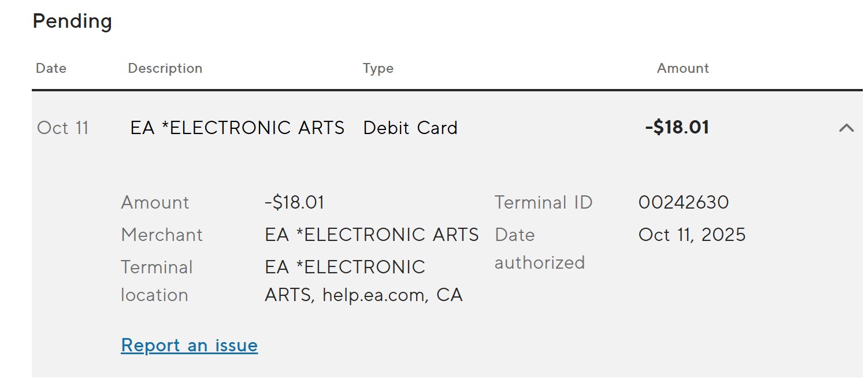Click the Oct 11, 2025 authorized date
The height and width of the screenshot is (386, 868).
(x=692, y=235)
